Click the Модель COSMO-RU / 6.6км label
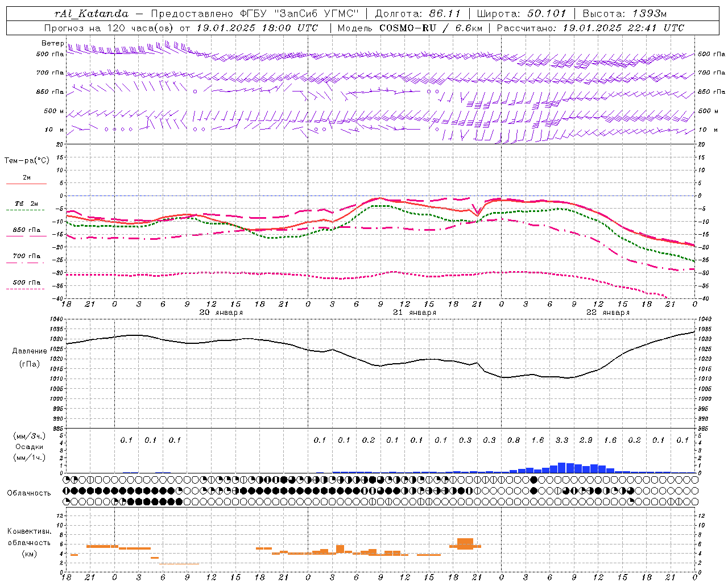 coord(409,28)
